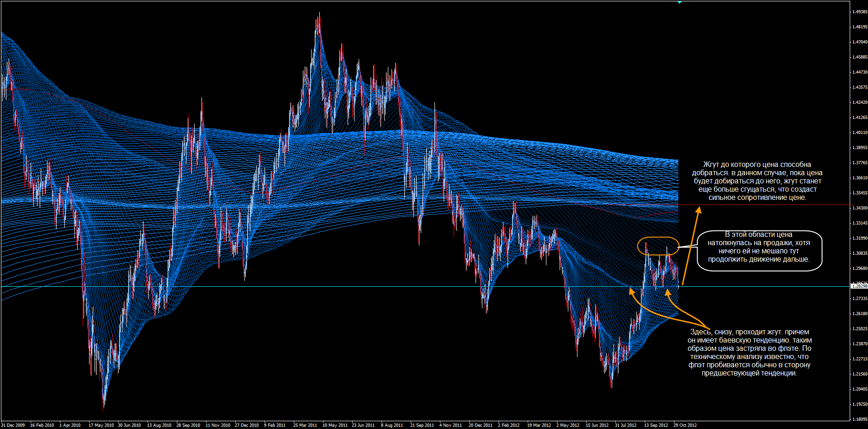Select the cyan horizontal price line
The height and width of the screenshot is (429, 868).
(425, 286)
